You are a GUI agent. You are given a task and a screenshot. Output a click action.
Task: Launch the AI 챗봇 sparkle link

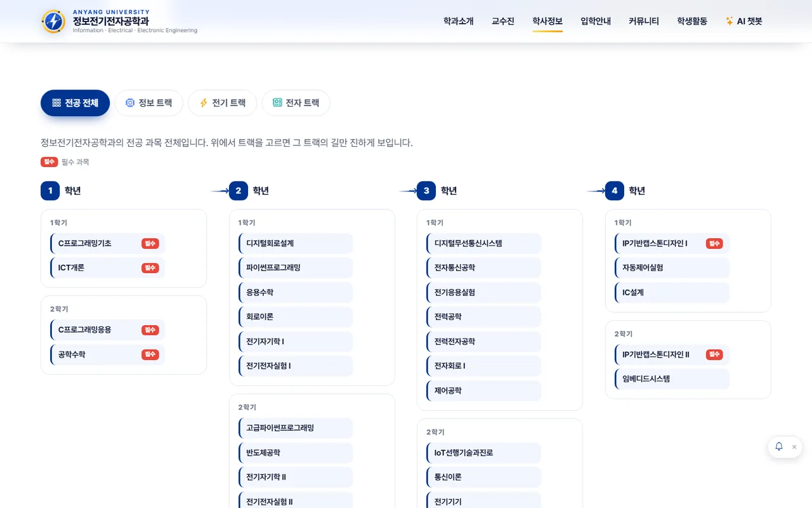pyautogui.click(x=744, y=21)
